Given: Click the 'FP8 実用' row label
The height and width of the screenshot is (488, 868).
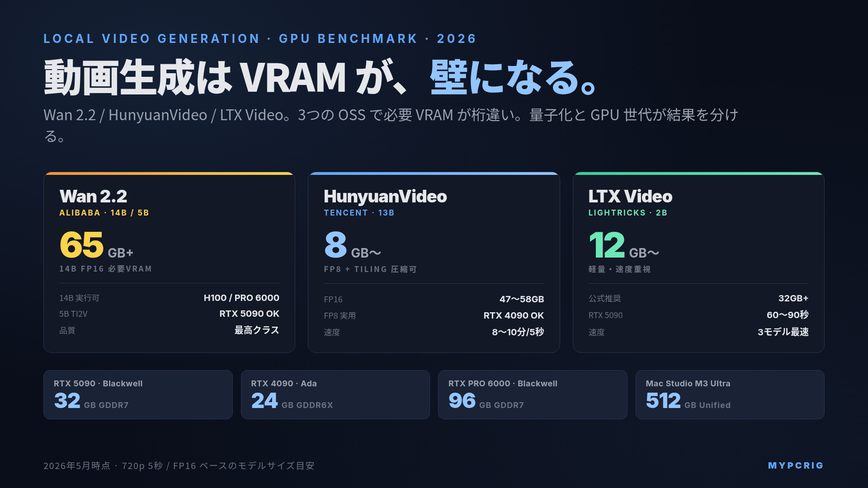Looking at the screenshot, I should pyautogui.click(x=340, y=316).
